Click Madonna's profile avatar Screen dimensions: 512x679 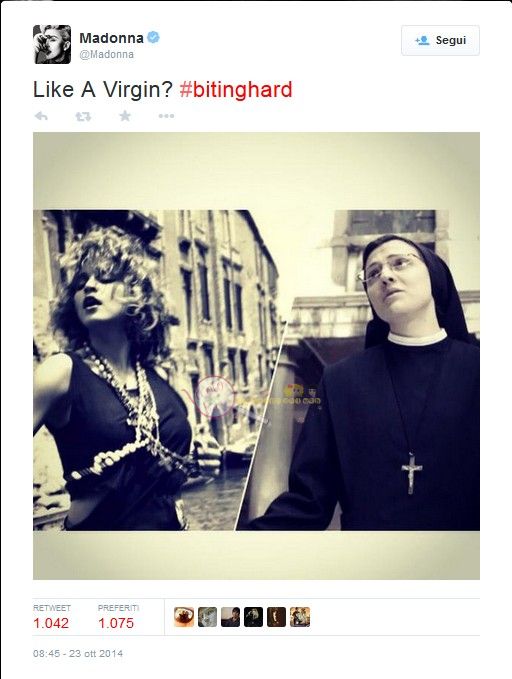(x=52, y=44)
